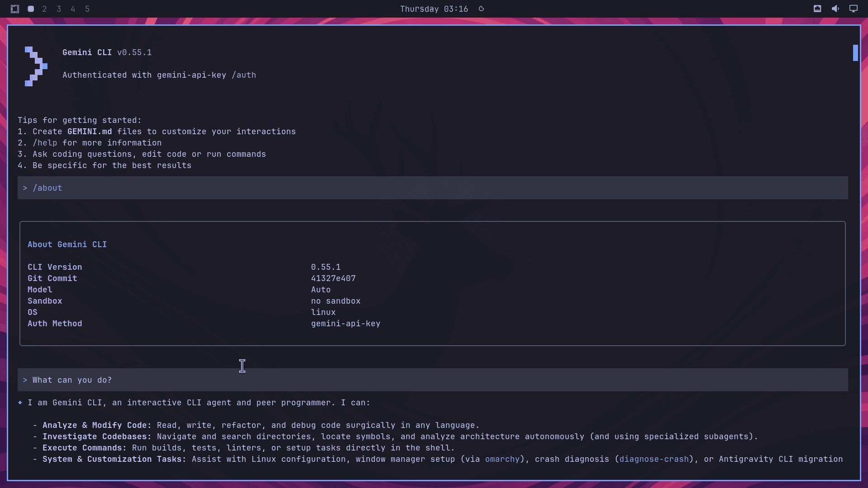The width and height of the screenshot is (868, 488).
Task: Switch to workspace 4
Action: [73, 9]
